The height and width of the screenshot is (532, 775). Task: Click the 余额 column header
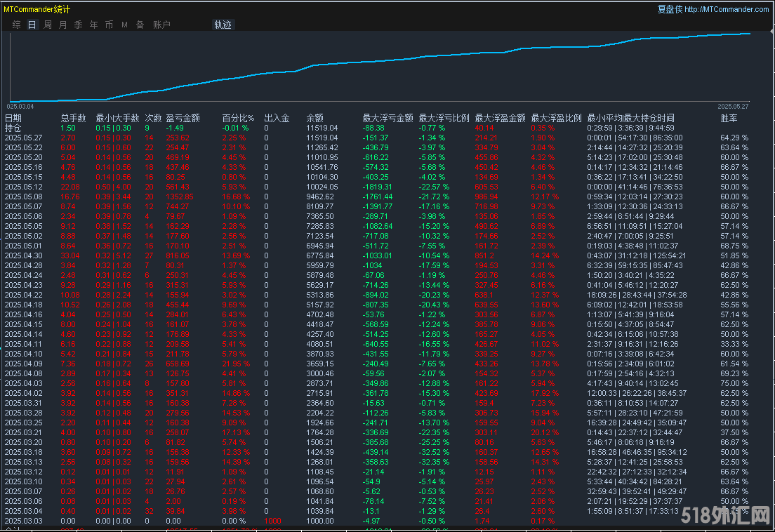pyautogui.click(x=314, y=118)
